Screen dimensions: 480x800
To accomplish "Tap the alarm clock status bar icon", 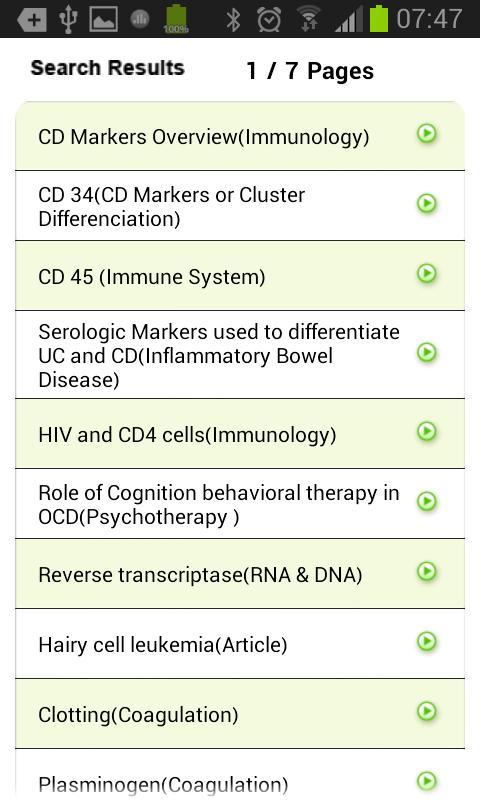I will 269,19.
